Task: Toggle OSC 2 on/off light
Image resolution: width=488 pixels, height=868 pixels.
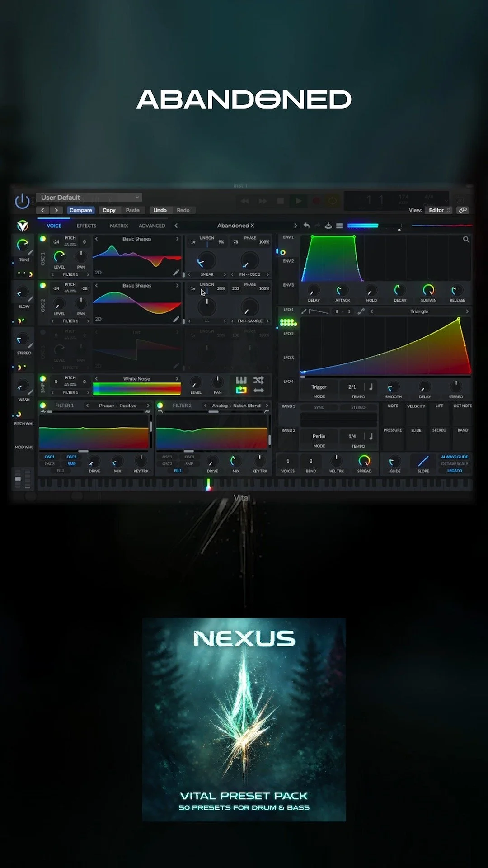Action: (x=43, y=285)
